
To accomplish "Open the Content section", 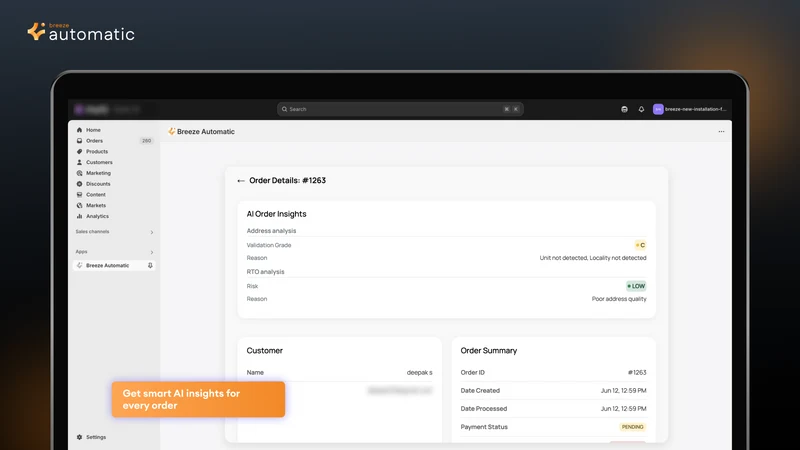I will click(95, 194).
